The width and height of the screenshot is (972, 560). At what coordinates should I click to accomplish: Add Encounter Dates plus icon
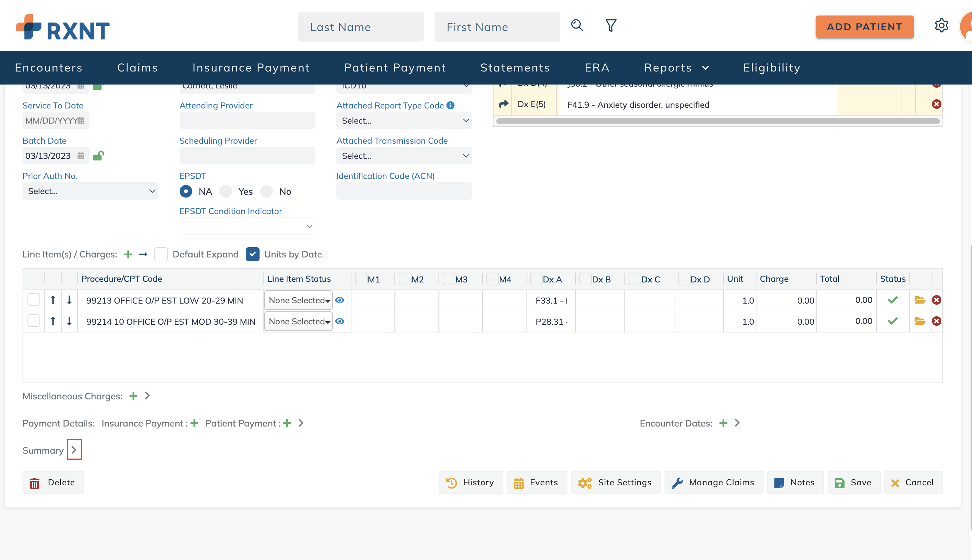point(723,423)
